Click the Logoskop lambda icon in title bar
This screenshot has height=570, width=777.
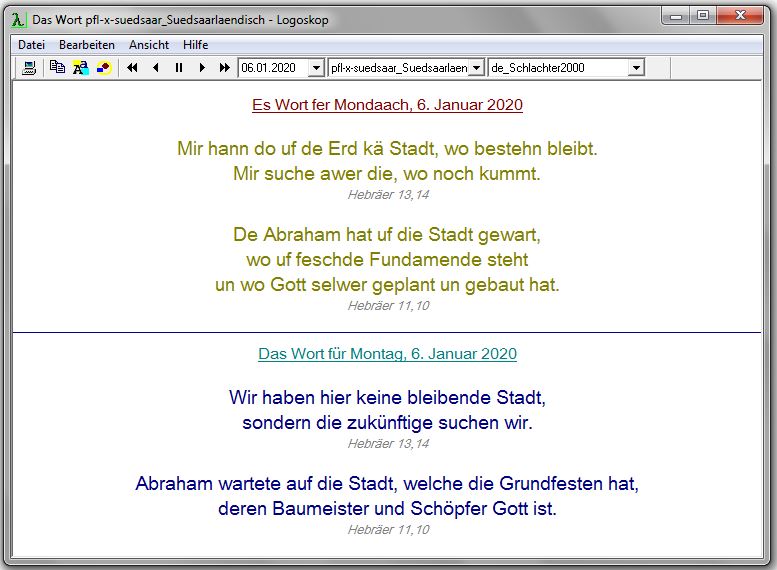coord(18,20)
